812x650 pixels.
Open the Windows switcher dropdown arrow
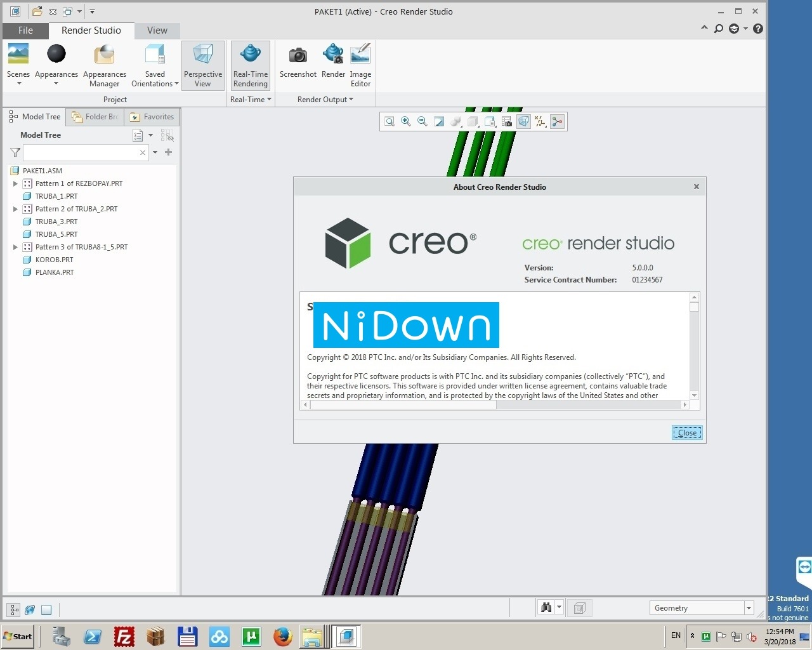pyautogui.click(x=79, y=11)
